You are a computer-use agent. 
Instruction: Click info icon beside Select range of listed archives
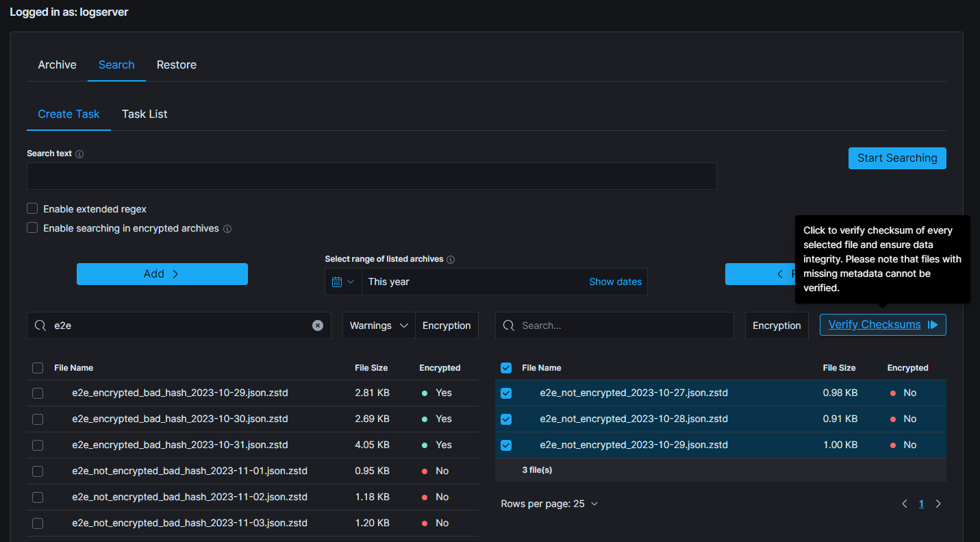pos(451,260)
